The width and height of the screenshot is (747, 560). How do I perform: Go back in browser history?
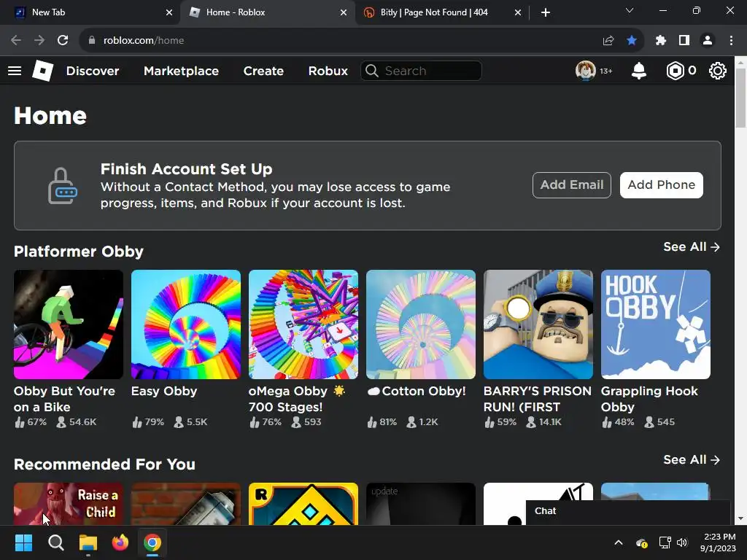[x=16, y=41]
